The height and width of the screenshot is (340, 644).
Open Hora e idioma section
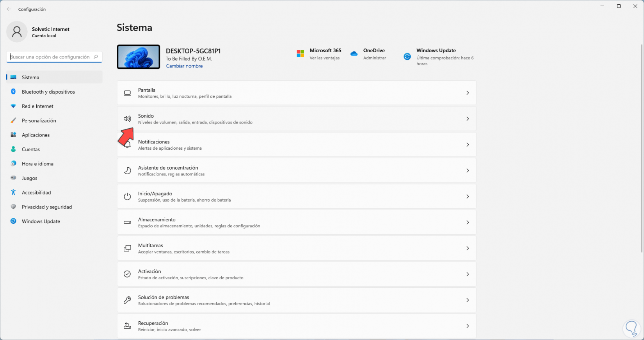[54, 164]
